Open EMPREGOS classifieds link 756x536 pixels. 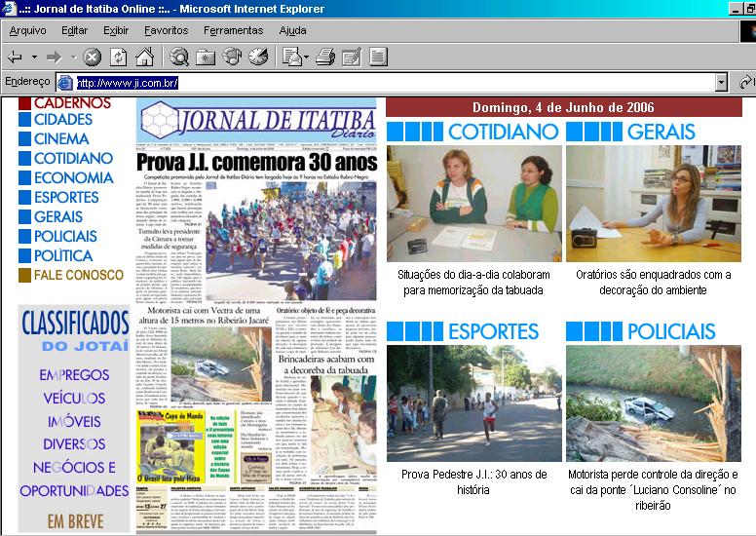[x=74, y=375]
